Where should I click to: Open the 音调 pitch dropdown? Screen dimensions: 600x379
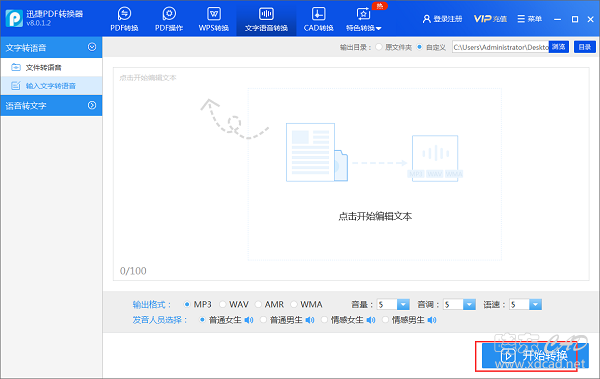[469, 304]
